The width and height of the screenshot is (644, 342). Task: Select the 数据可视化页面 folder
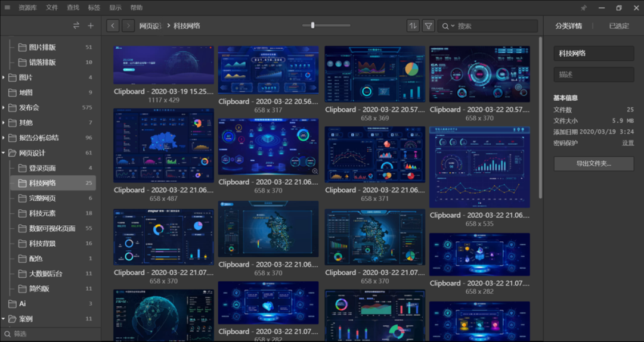[x=53, y=228]
